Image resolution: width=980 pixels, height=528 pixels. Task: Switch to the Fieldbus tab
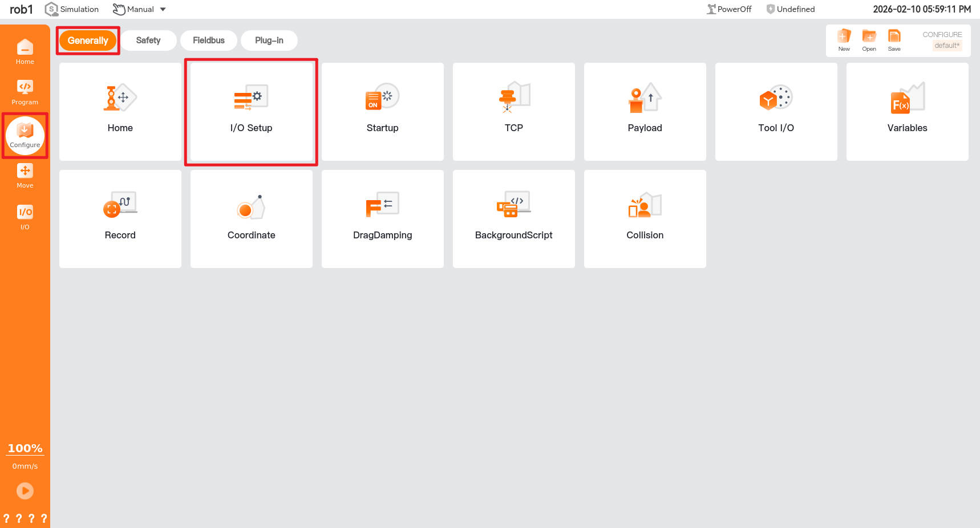point(208,40)
